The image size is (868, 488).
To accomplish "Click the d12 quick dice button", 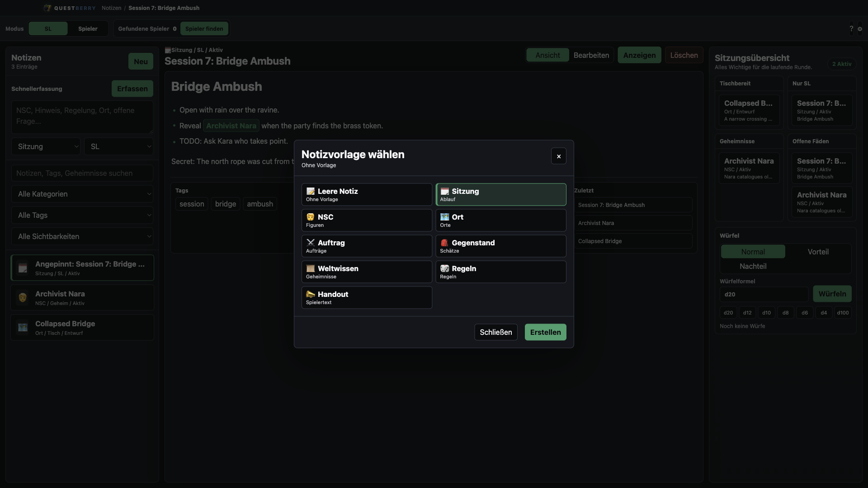I will (x=747, y=313).
